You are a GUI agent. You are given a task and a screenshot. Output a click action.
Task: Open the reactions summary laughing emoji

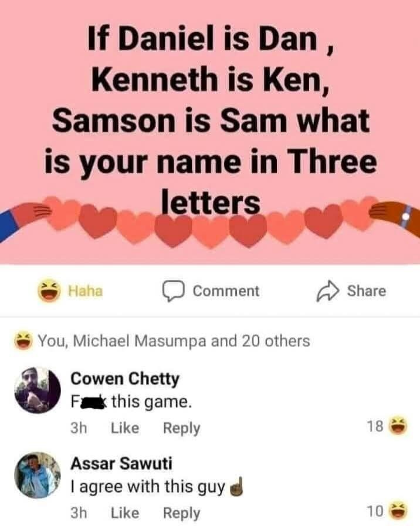tap(25, 340)
